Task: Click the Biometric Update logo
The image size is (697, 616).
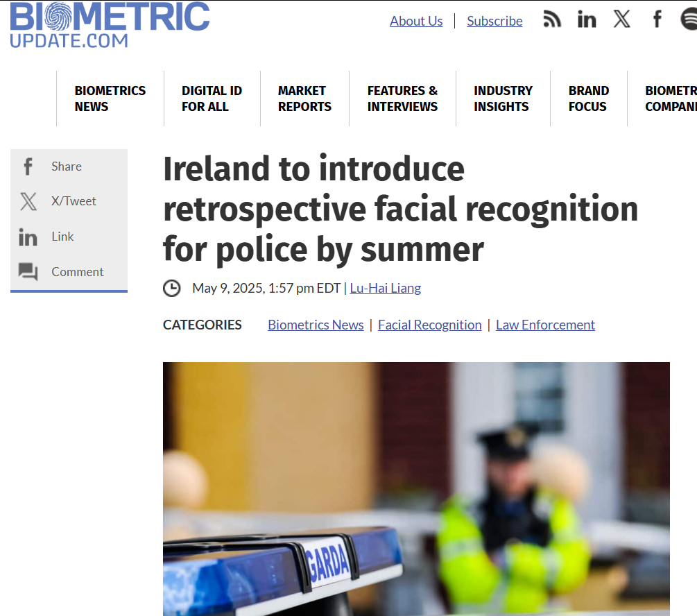Action: click(110, 25)
